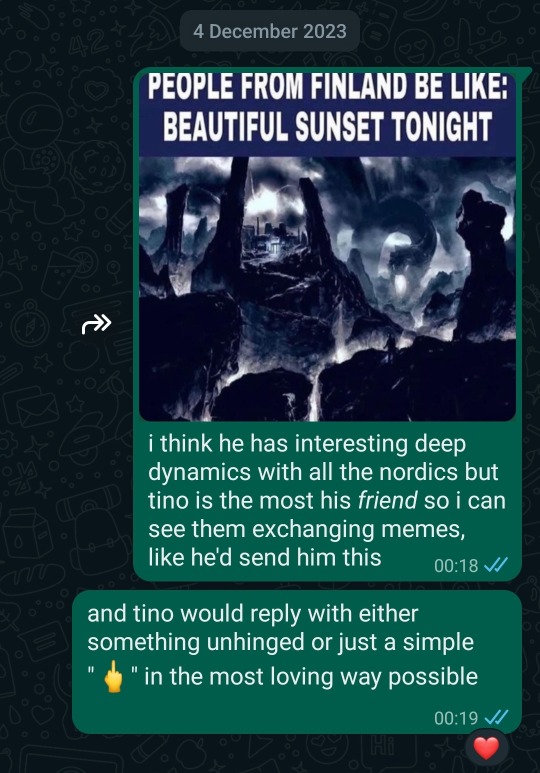Select the message starting "and tino would reply"
The width and height of the screenshot is (540, 773).
[x=297, y=662]
